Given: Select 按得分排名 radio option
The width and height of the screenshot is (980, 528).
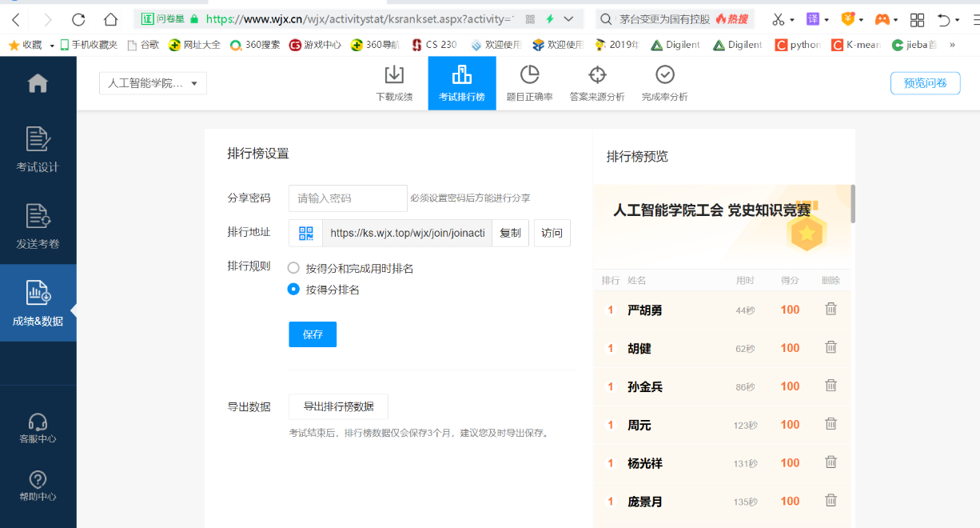Looking at the screenshot, I should click(293, 290).
